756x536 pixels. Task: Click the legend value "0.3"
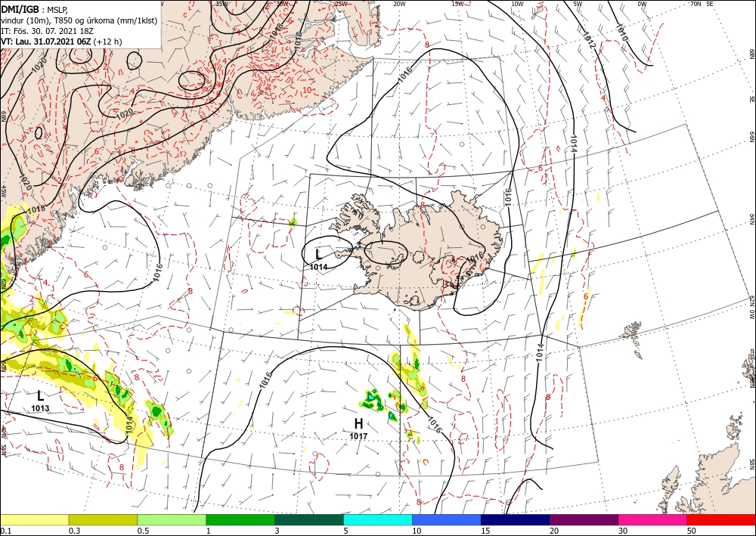click(x=74, y=531)
